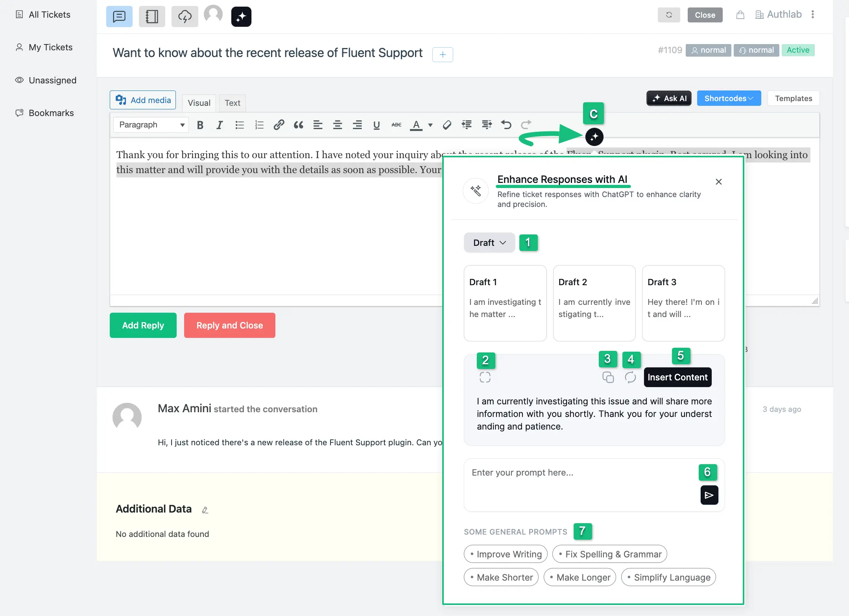Screen dimensions: 849x616
Task: Undo the last edit
Action: pos(506,125)
